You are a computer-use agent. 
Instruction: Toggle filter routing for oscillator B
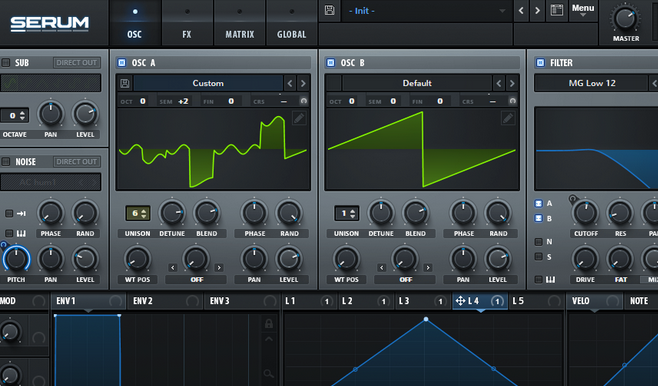tap(538, 219)
